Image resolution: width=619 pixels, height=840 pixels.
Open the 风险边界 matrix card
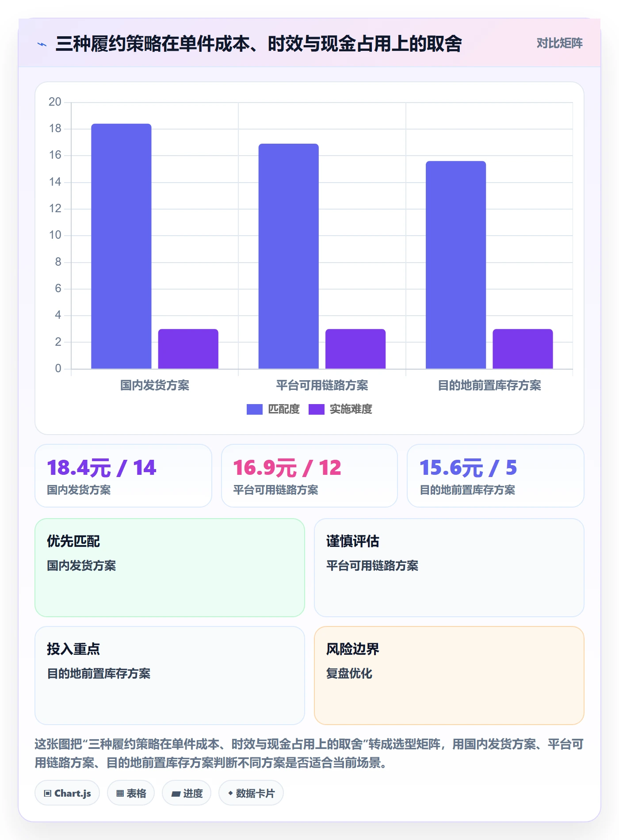click(x=449, y=676)
